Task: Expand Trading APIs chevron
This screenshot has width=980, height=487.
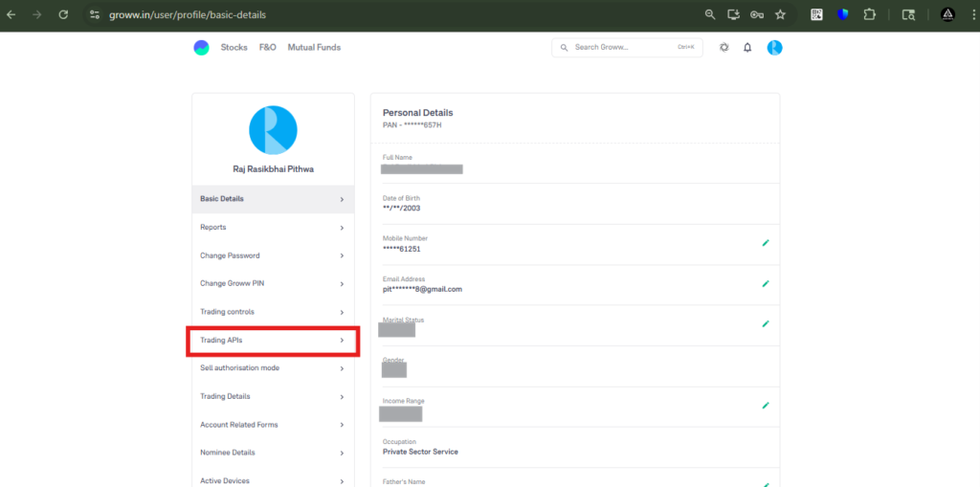Action: pyautogui.click(x=342, y=341)
